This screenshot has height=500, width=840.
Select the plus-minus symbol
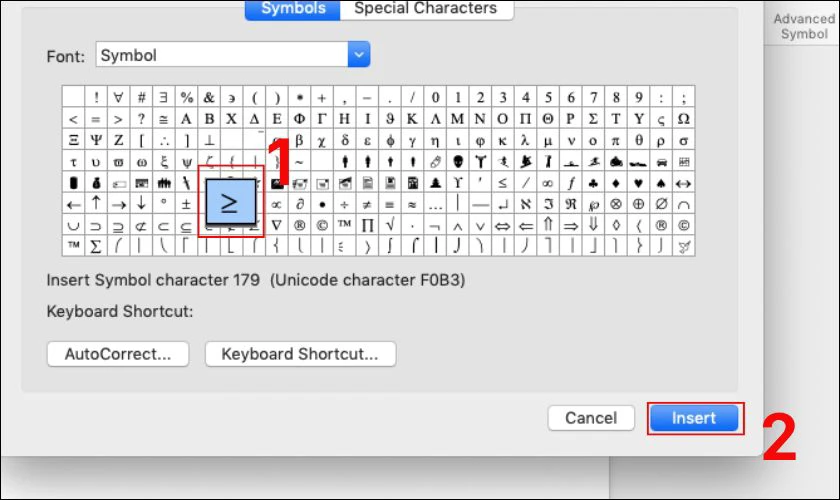click(186, 204)
